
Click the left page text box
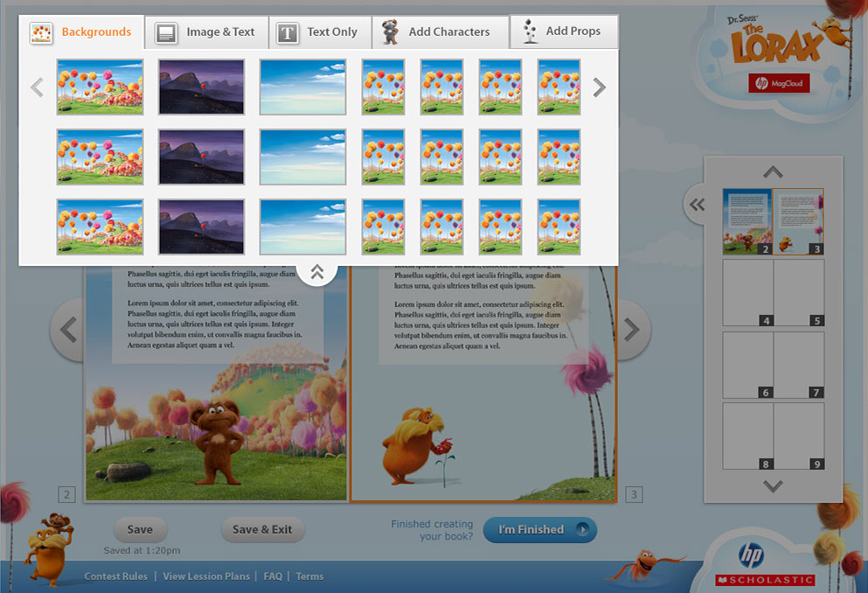pyautogui.click(x=219, y=315)
